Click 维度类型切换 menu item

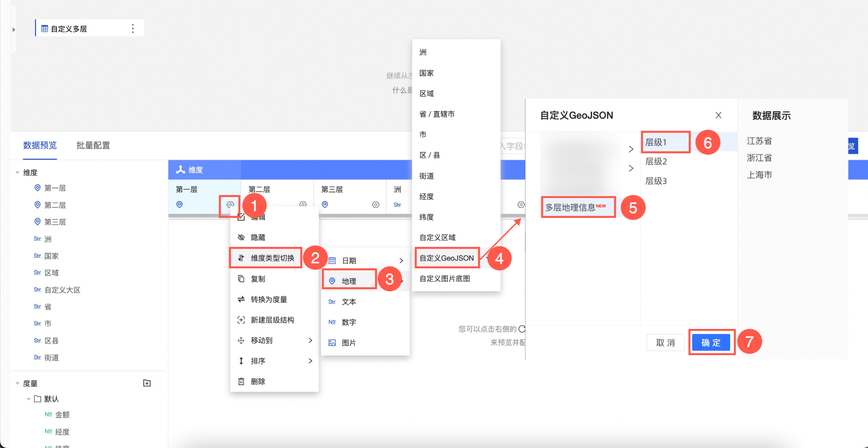click(272, 258)
